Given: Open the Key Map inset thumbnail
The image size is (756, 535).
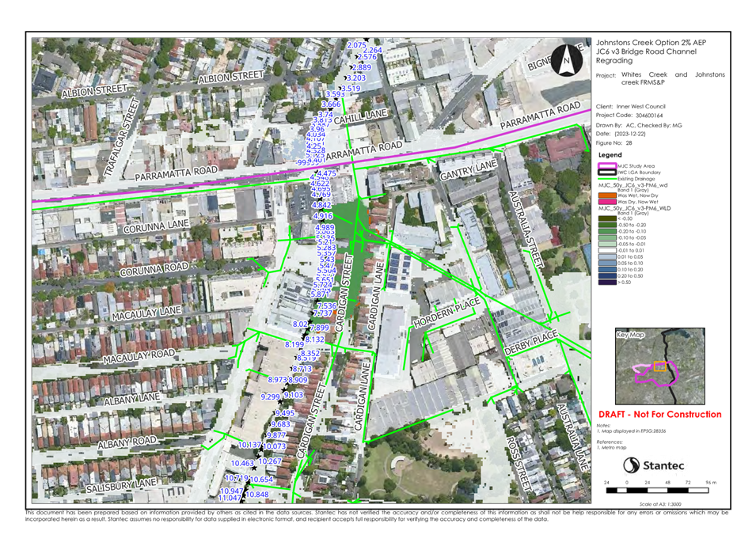Looking at the screenshot, I should click(659, 366).
